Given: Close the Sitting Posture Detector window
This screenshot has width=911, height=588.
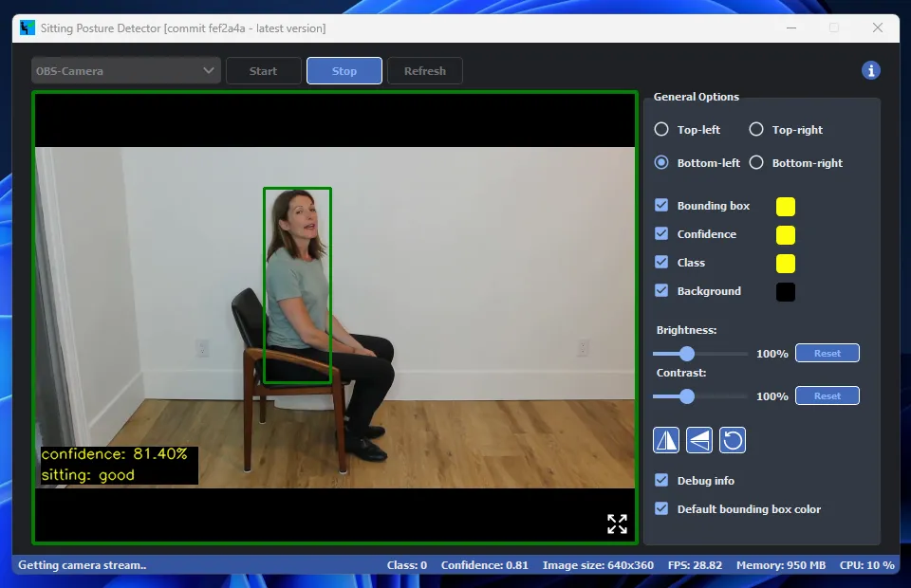Looking at the screenshot, I should click(877, 28).
